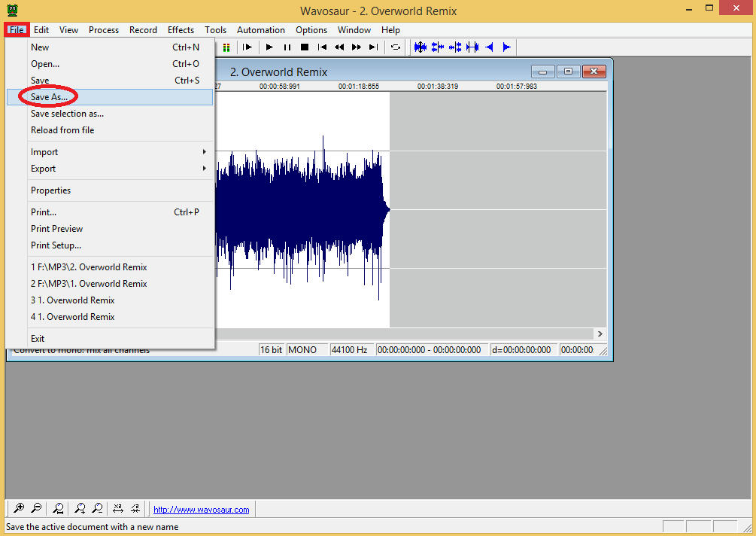Open the wavosaur.com website link
756x536 pixels.
(x=201, y=510)
